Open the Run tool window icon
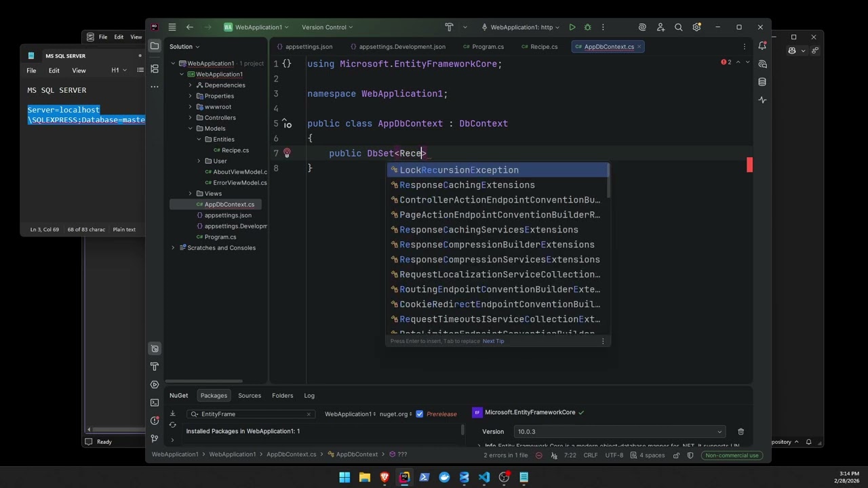This screenshot has height=488, width=868. pyautogui.click(x=155, y=384)
